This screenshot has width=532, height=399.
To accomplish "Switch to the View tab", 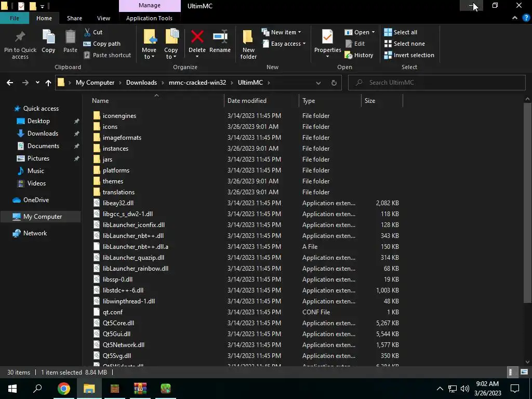I will (103, 18).
